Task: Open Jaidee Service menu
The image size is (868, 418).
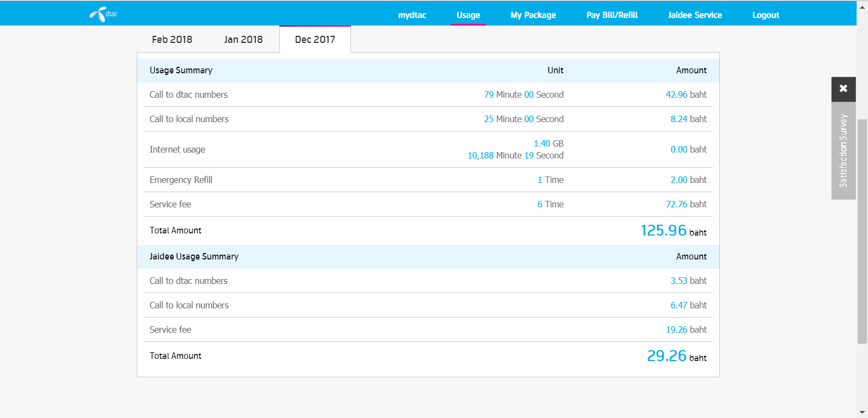Action: point(694,15)
